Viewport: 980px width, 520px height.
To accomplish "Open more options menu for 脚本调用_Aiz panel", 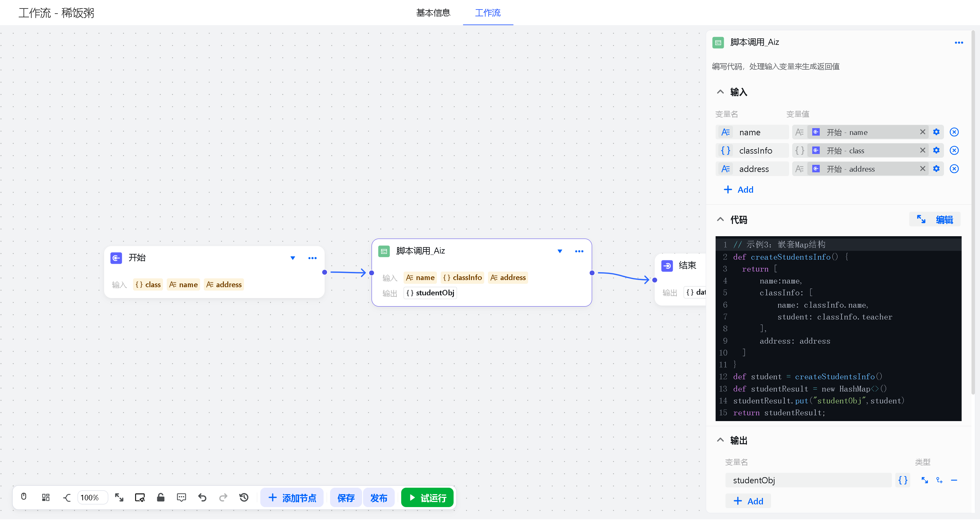I will pos(959,42).
